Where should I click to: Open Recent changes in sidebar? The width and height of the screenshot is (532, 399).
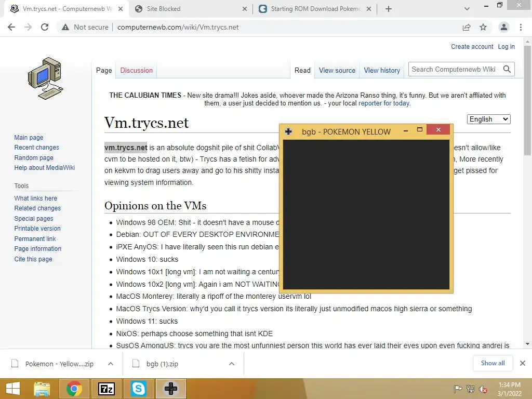coord(37,147)
